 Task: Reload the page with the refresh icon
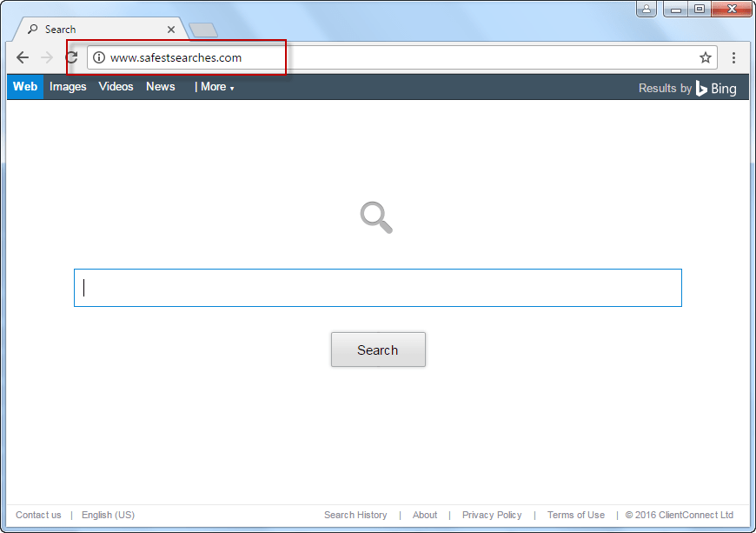72,57
